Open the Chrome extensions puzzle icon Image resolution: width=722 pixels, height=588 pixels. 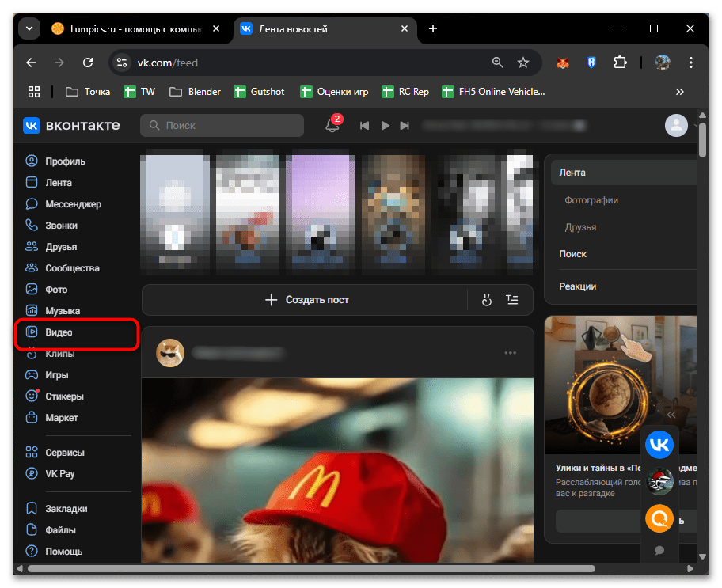pos(620,63)
